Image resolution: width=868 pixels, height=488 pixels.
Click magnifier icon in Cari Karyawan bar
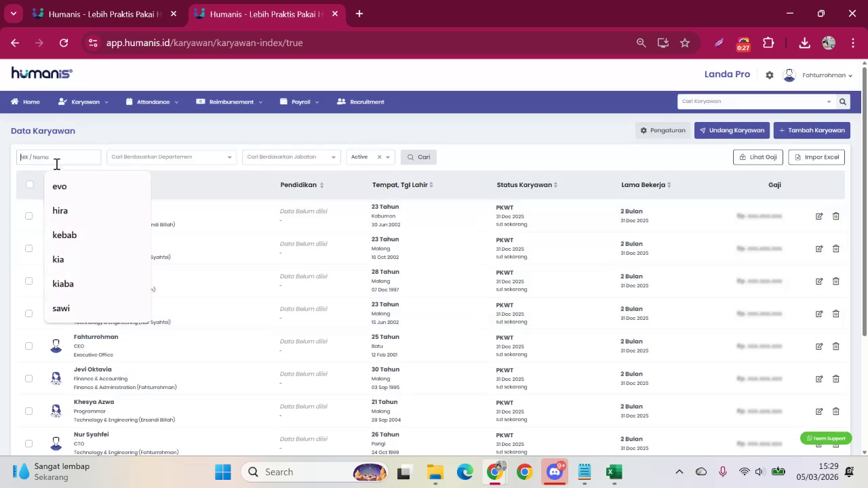(x=843, y=102)
